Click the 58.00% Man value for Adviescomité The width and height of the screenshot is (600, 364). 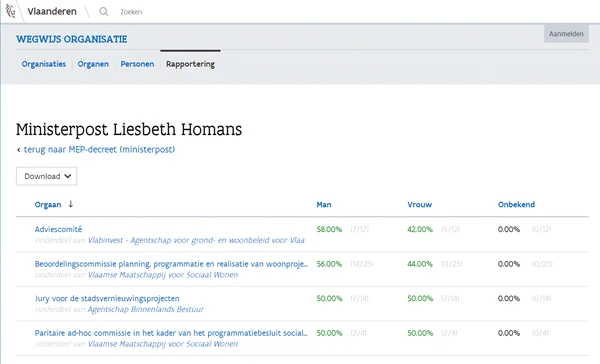[329, 229]
